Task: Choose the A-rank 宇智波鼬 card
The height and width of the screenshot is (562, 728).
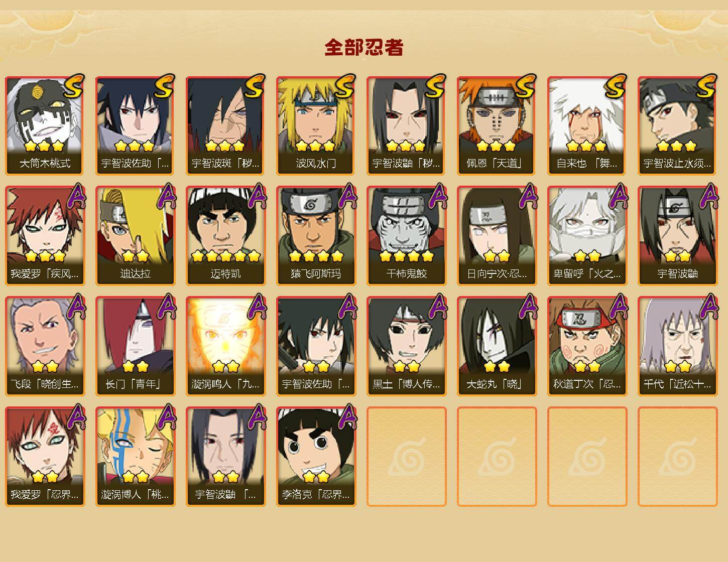Action: click(x=678, y=236)
